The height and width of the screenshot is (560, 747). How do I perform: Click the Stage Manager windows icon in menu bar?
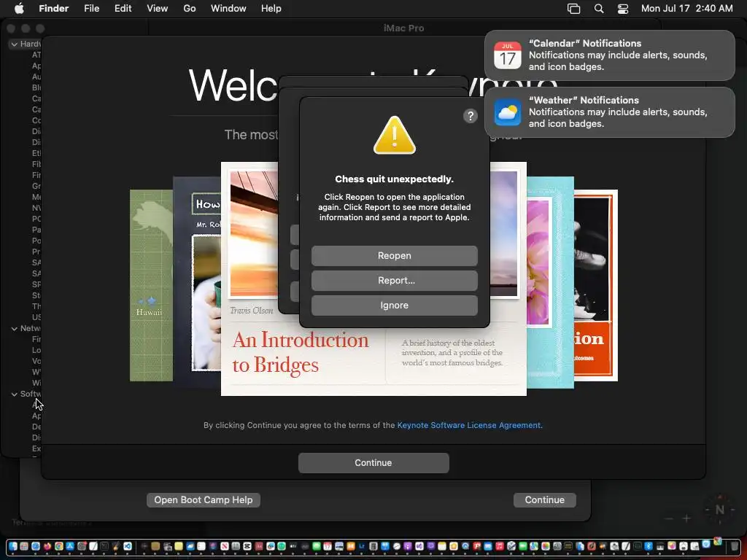(573, 9)
